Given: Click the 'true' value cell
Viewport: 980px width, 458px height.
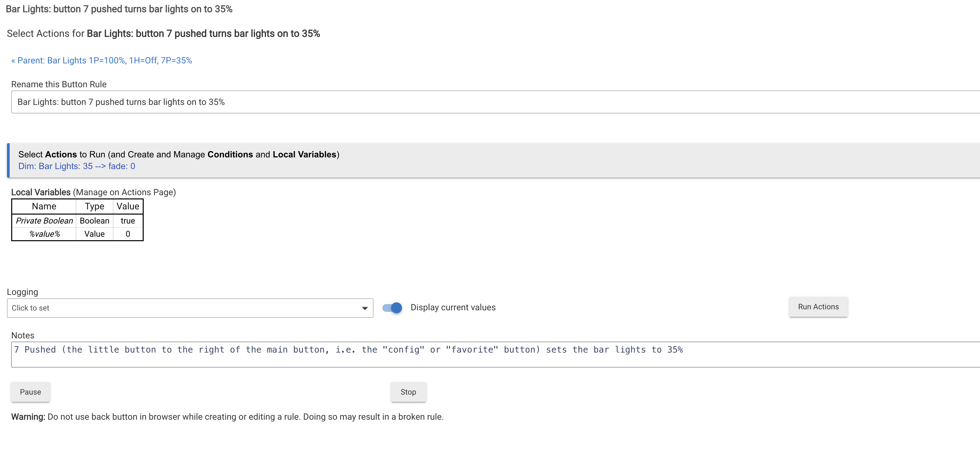Looking at the screenshot, I should click(128, 221).
